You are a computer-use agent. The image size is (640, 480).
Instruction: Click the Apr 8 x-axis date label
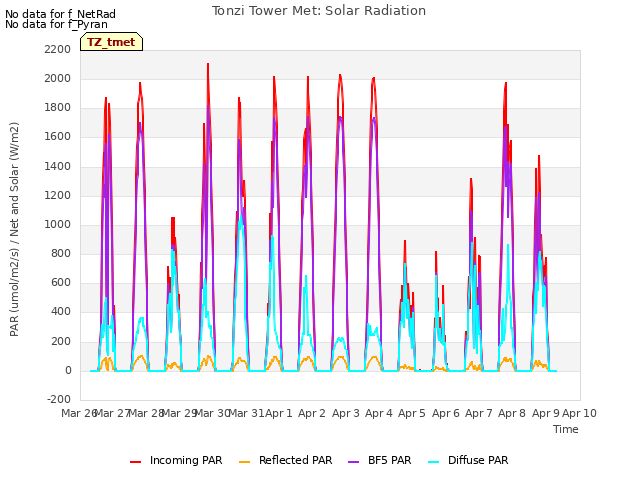[x=512, y=413]
